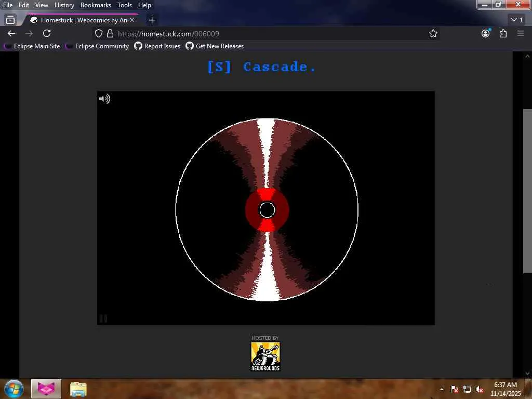Viewport: 532px width, 399px height.
Task: Open a new tab with plus button
Action: [x=152, y=20]
